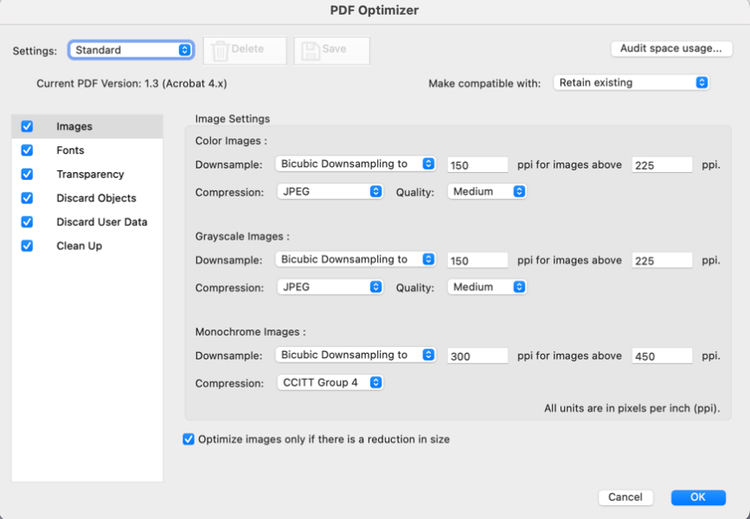Screen dimensions: 750x519
Task: Open Color Images Downsample method dropdown
Action: point(356,164)
